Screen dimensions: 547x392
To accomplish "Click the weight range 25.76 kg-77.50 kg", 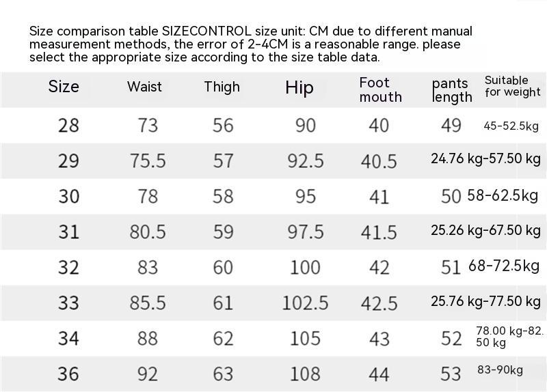I will coord(485,301).
